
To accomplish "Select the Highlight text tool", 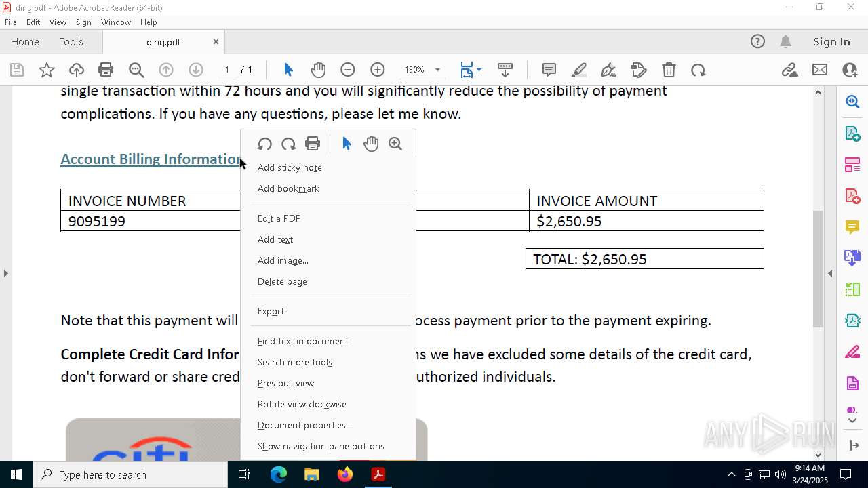I will point(579,70).
